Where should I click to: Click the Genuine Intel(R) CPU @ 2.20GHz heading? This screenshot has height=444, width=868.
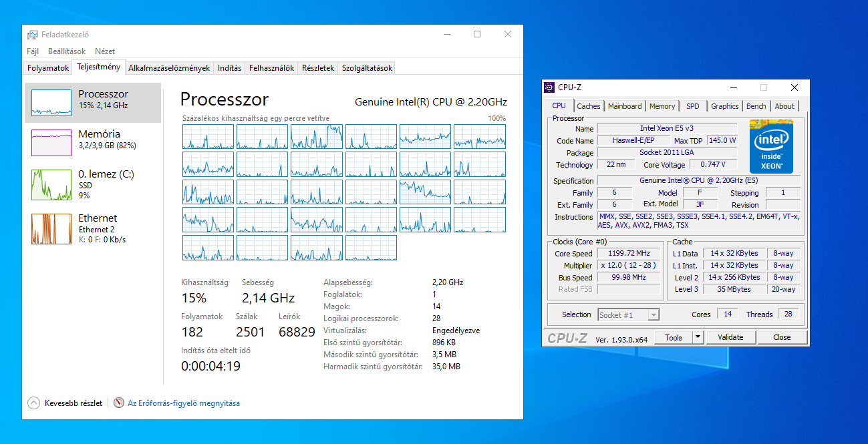tap(431, 102)
